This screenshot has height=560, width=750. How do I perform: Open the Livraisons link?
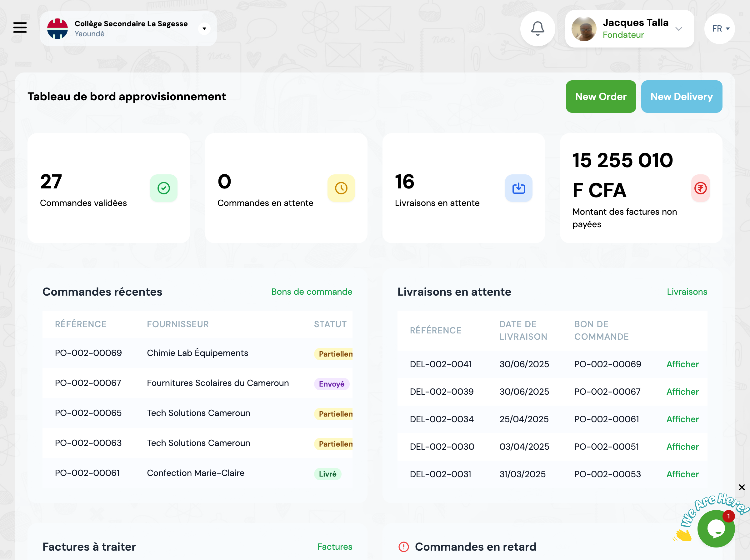(x=687, y=292)
